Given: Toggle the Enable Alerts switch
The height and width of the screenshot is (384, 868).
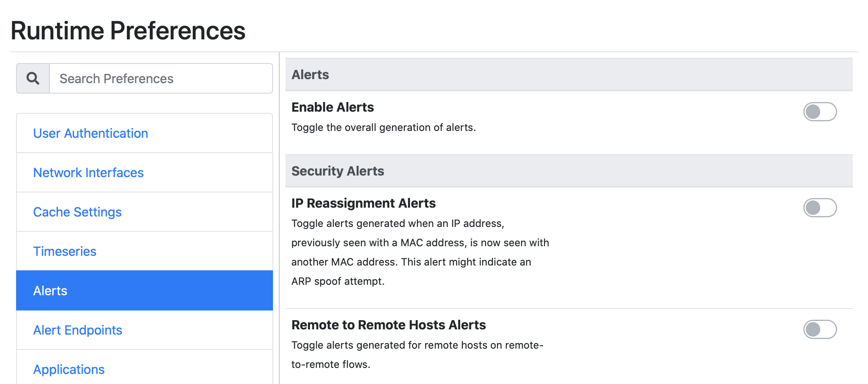Looking at the screenshot, I should tap(820, 112).
